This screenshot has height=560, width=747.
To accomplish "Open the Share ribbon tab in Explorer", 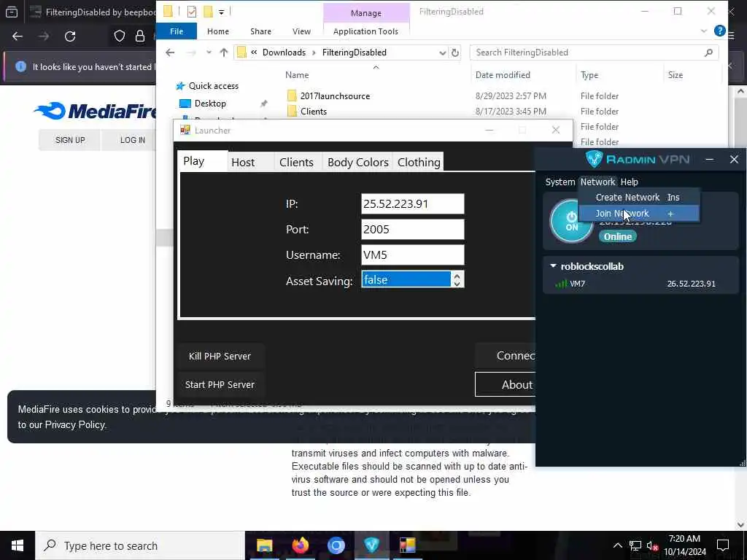I will coord(260,31).
